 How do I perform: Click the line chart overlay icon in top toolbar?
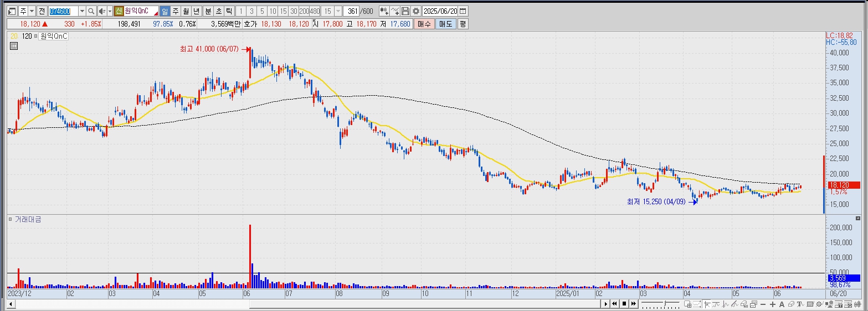(394, 11)
